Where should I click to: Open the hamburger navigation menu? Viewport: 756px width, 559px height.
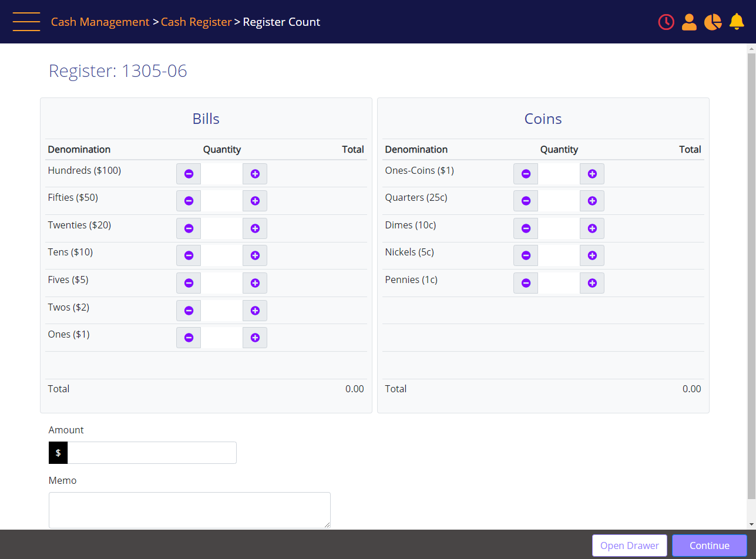(26, 22)
